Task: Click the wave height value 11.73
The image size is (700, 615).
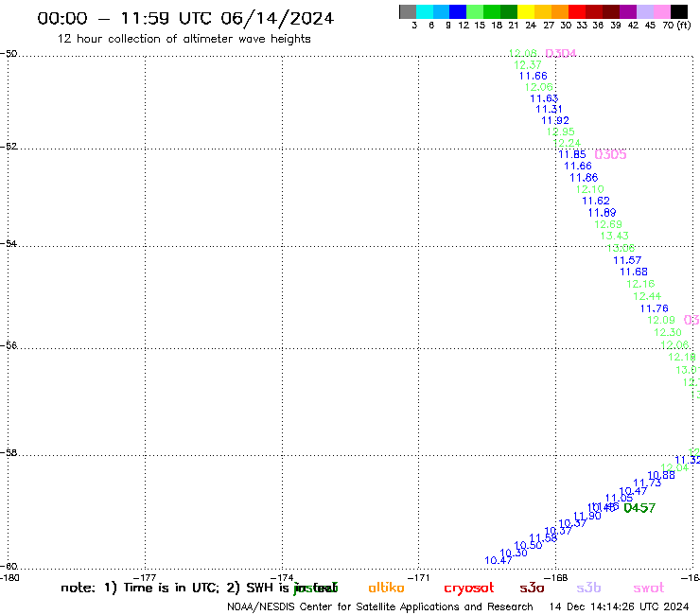Action: [x=647, y=483]
